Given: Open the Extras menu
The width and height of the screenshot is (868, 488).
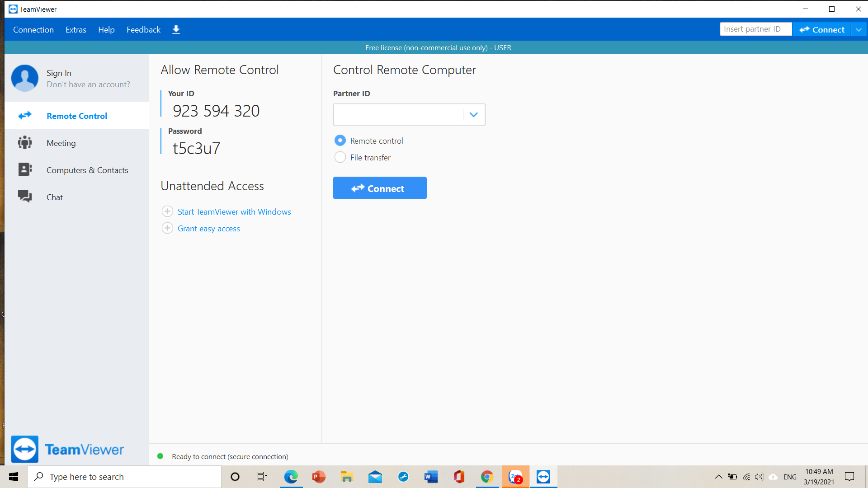Looking at the screenshot, I should coord(76,29).
